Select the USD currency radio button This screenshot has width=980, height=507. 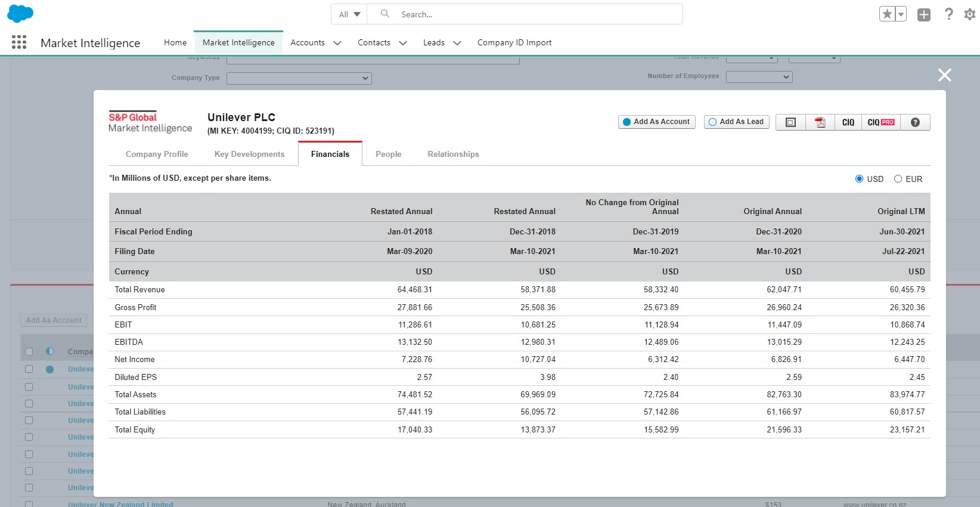[x=859, y=179]
